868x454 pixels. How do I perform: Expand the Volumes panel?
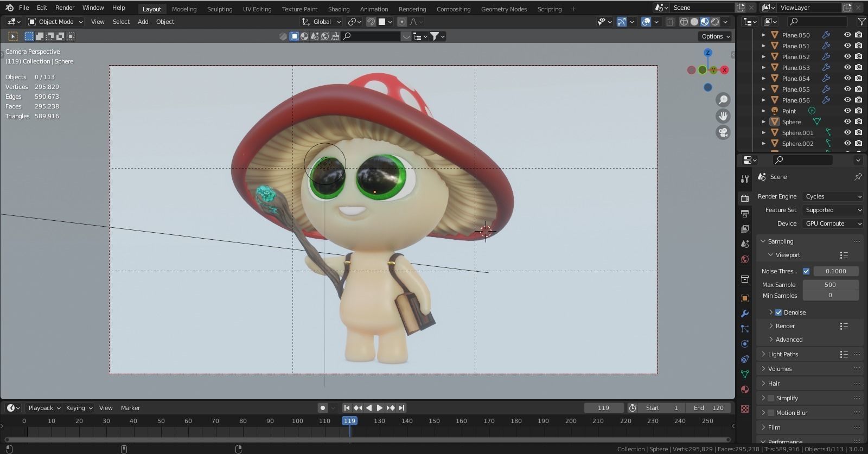coord(780,369)
